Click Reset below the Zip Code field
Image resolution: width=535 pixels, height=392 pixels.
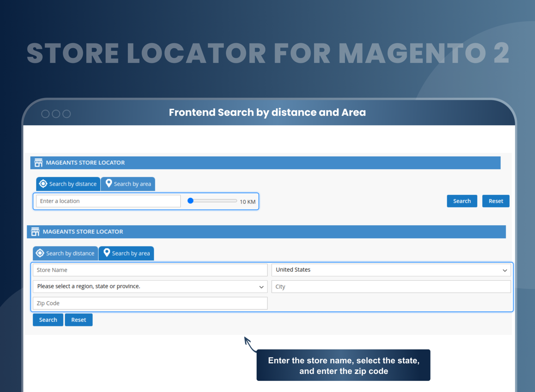coord(79,320)
